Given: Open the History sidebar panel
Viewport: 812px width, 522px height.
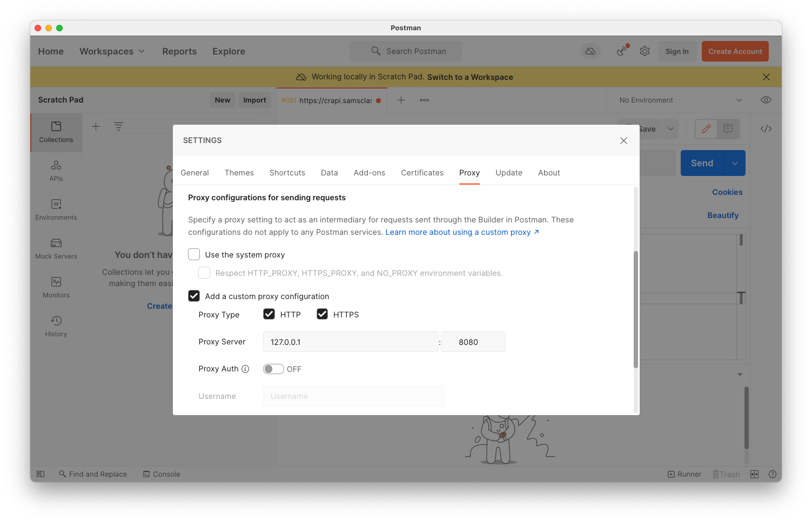Looking at the screenshot, I should click(x=56, y=327).
